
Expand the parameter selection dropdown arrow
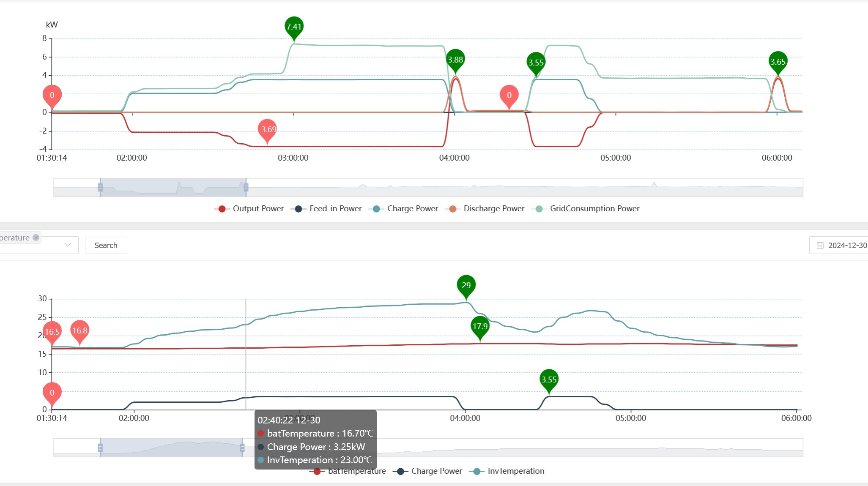pos(68,245)
